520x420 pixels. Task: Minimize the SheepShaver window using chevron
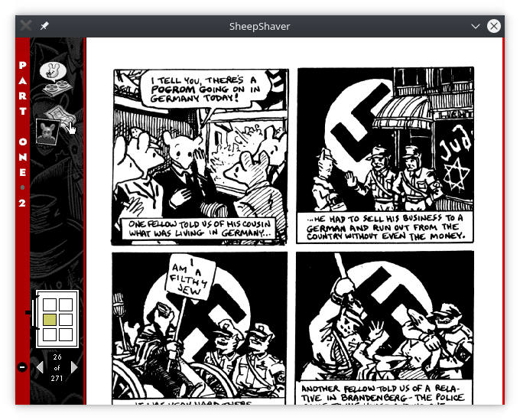pyautogui.click(x=476, y=26)
